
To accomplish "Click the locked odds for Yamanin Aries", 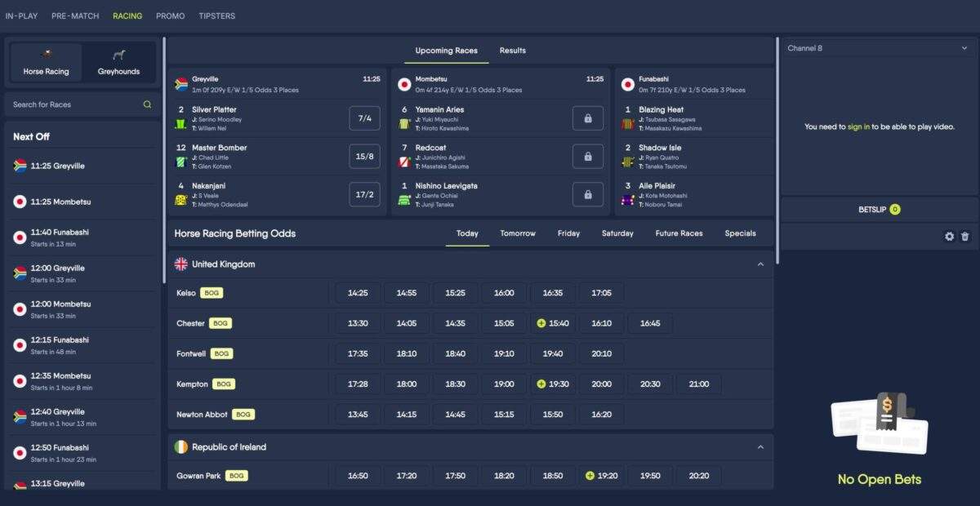I will (x=588, y=118).
